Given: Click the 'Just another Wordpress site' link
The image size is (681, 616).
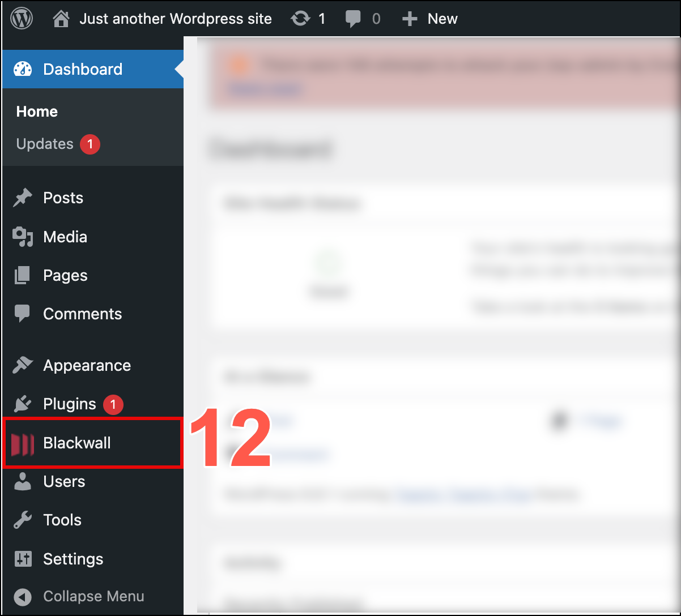Looking at the screenshot, I should pyautogui.click(x=176, y=19).
